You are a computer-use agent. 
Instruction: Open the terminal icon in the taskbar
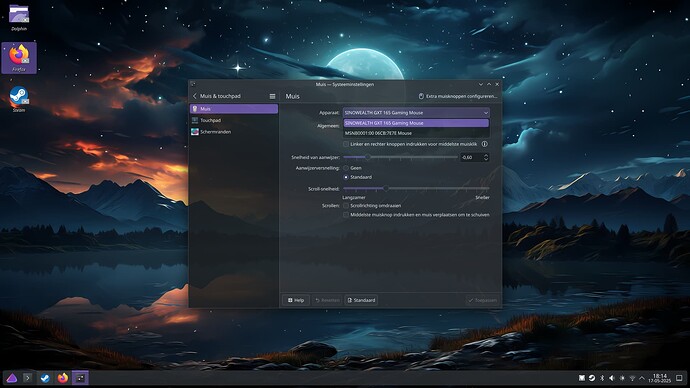click(x=27, y=378)
